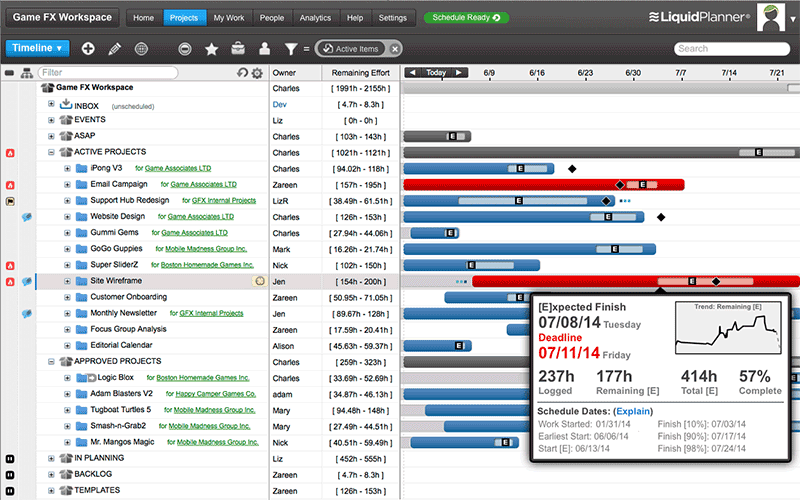Screen dimensions: 800x500
Task: Open Game Associates LTD link on iPong V3 row
Action: (178, 168)
